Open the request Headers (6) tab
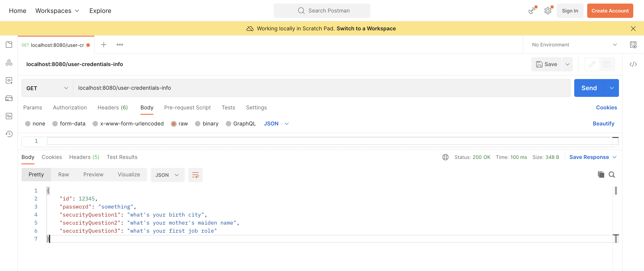 (x=112, y=108)
